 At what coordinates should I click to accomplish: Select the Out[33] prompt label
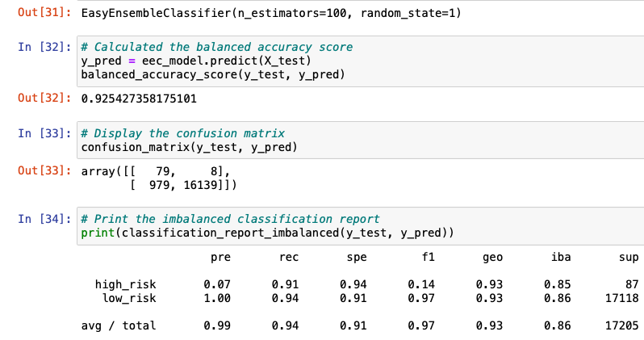tap(44, 170)
